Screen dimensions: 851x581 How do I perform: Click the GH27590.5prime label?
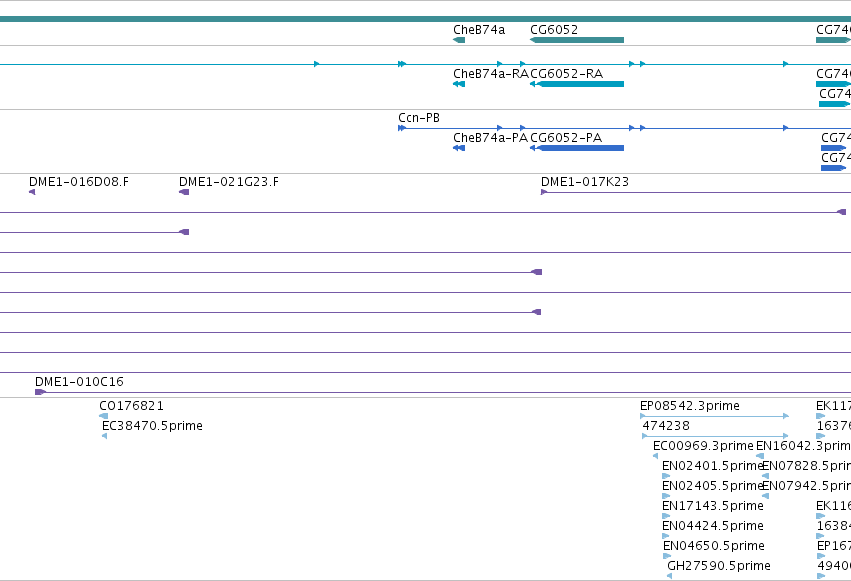click(719, 566)
